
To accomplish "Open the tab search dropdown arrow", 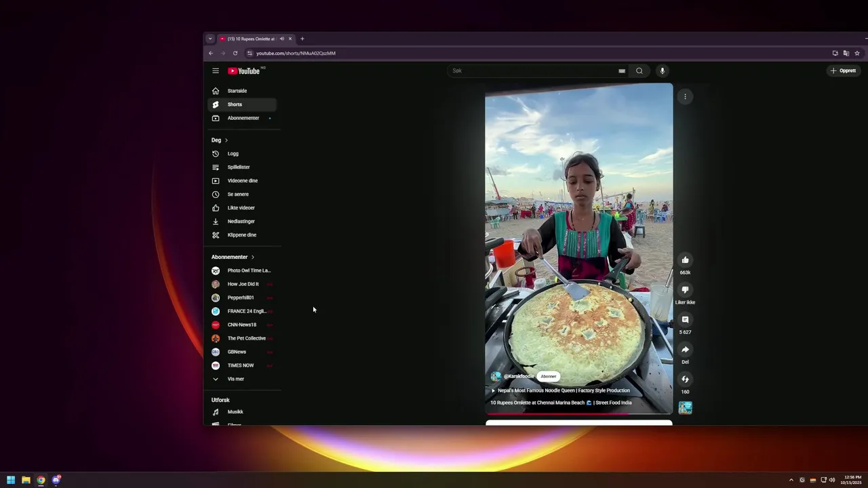I will (x=210, y=39).
